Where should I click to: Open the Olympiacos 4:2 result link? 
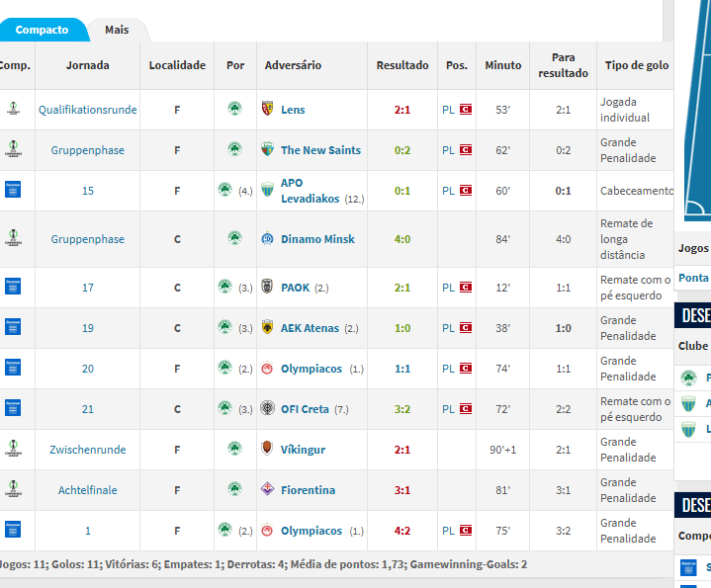pos(402,531)
